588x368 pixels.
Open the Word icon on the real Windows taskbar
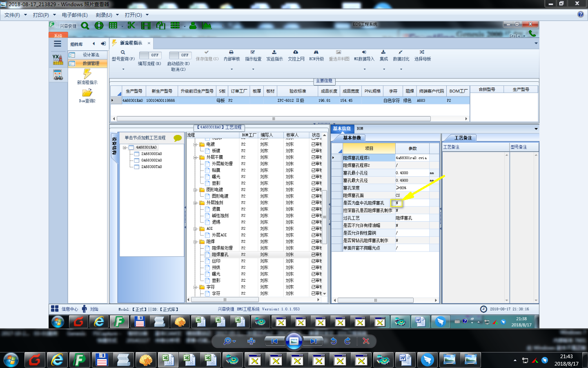(405, 360)
